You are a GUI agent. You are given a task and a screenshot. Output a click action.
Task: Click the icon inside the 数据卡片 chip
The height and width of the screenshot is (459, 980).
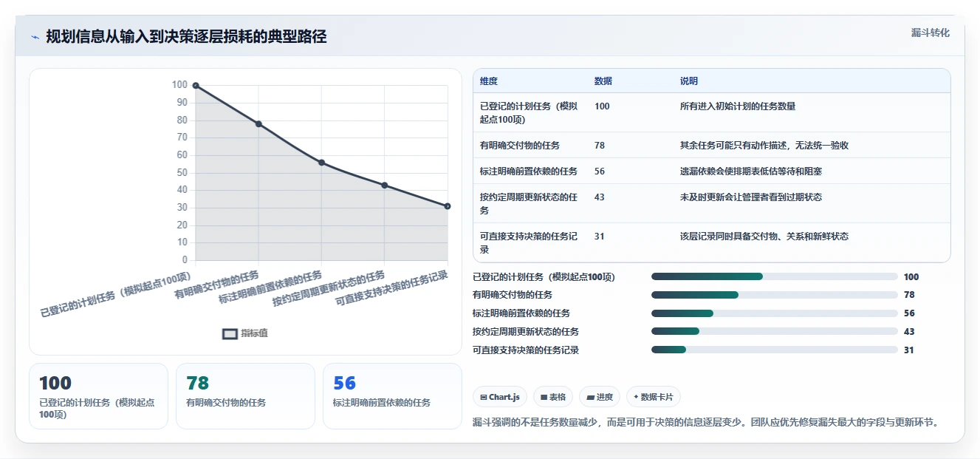click(636, 397)
